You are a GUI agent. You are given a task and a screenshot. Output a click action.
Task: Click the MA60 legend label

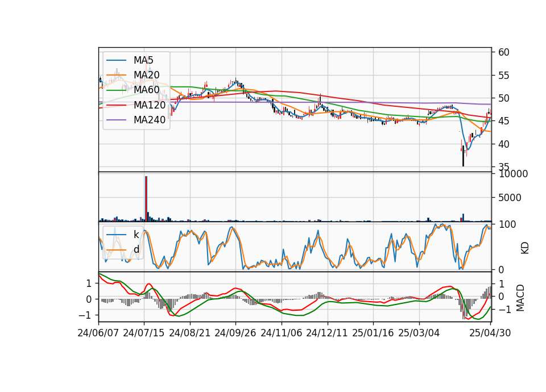[146, 90]
